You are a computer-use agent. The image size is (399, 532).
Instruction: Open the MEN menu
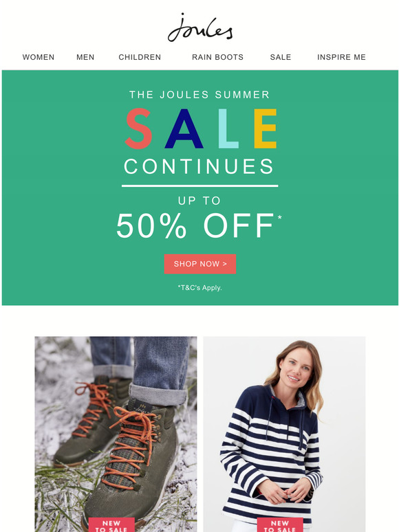pyautogui.click(x=85, y=57)
